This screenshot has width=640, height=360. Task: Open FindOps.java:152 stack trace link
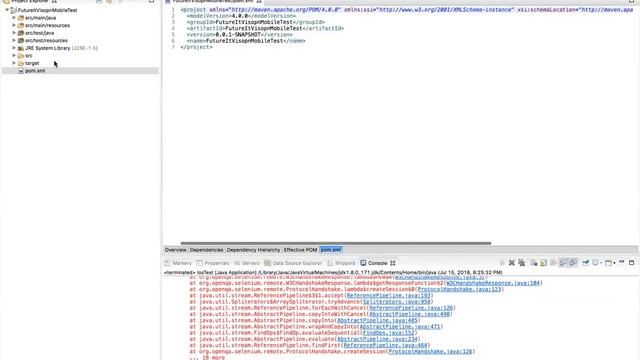pos(388,333)
